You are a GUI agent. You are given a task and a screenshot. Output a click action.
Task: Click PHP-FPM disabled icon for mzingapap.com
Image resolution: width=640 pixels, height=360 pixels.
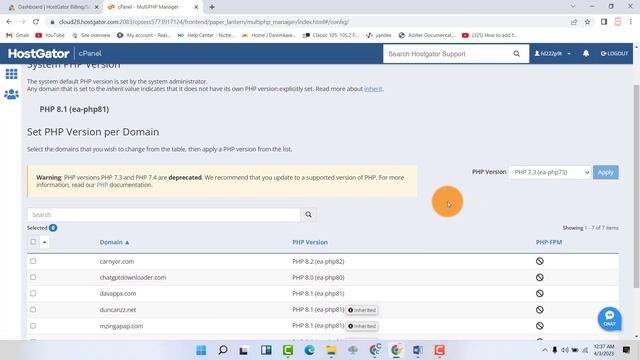pos(540,326)
